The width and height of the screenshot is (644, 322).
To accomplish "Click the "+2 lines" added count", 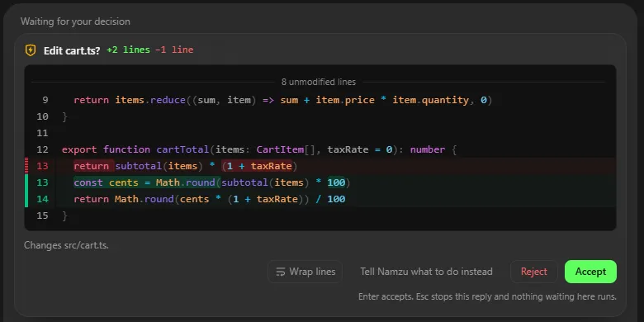I will coord(128,50).
